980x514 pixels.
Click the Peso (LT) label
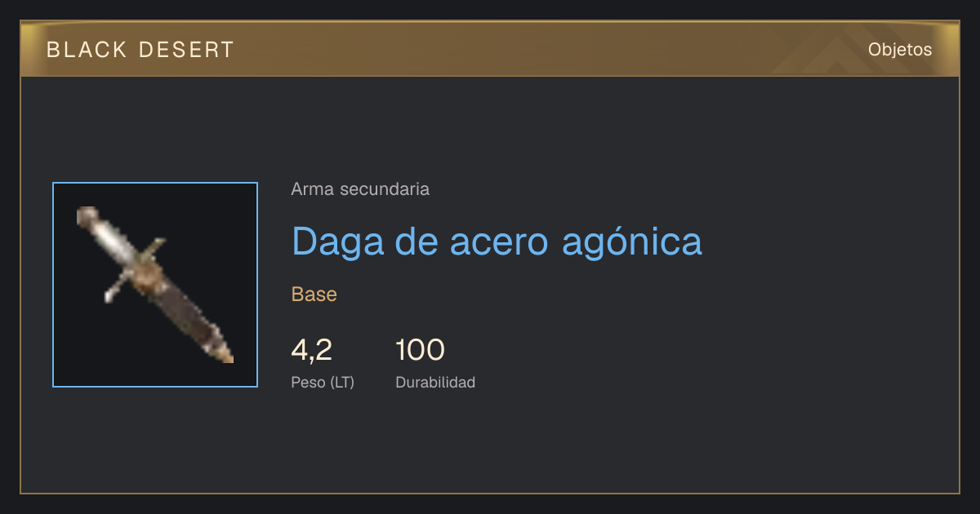coord(323,382)
